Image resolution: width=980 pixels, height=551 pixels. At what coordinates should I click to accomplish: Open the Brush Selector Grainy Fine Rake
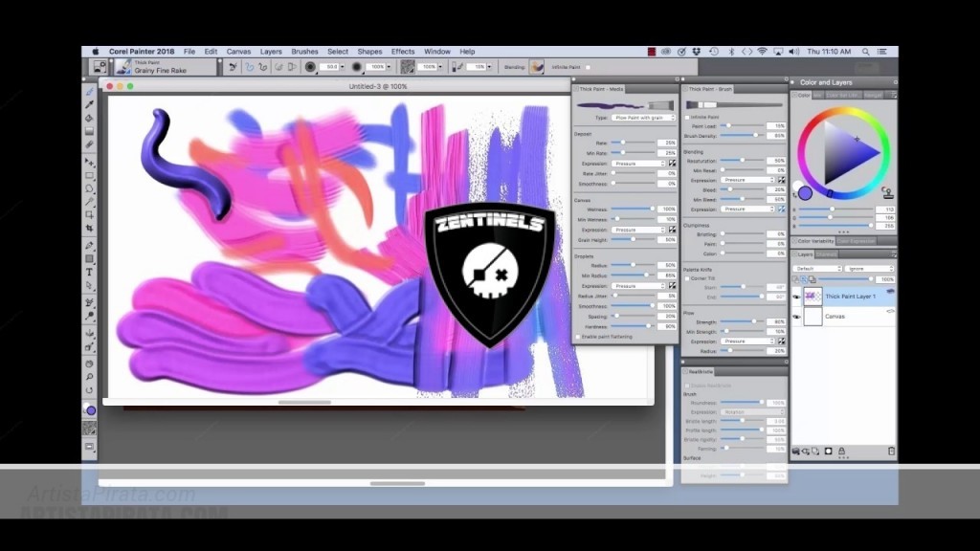pyautogui.click(x=166, y=67)
